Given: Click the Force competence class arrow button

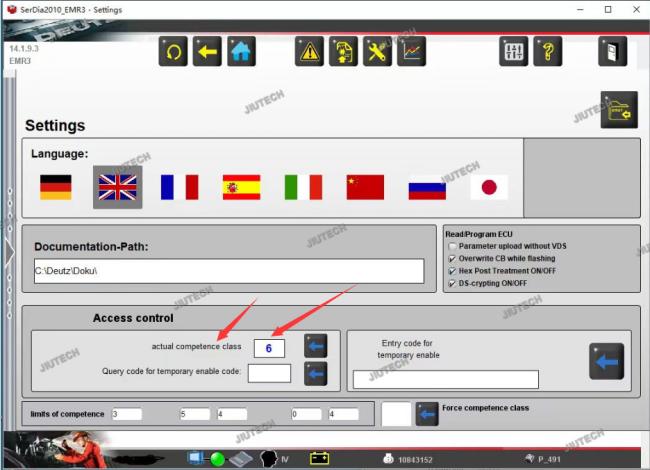Looking at the screenshot, I should 427,414.
